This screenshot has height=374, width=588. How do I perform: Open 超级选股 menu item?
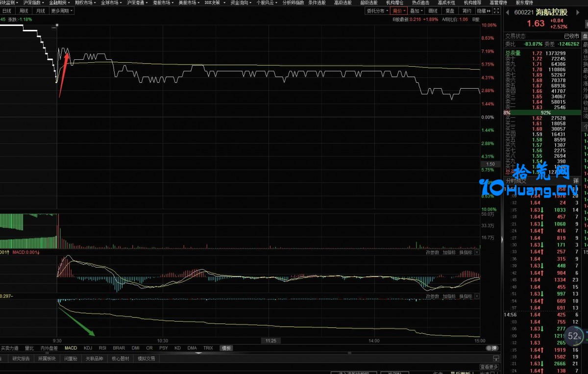point(368,2)
